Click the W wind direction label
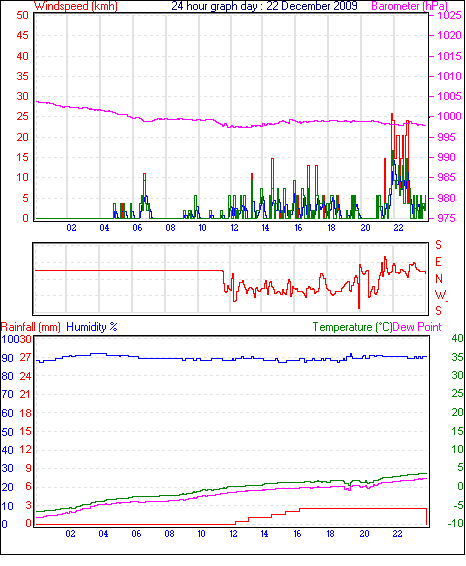 pyautogui.click(x=440, y=295)
